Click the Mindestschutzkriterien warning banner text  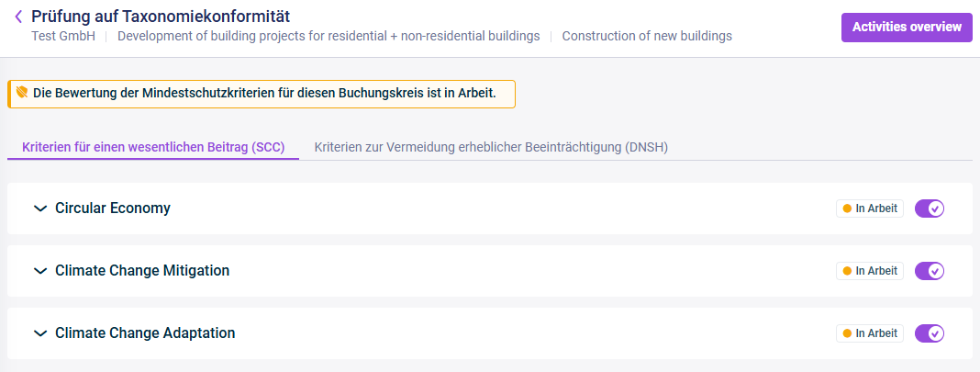click(264, 93)
